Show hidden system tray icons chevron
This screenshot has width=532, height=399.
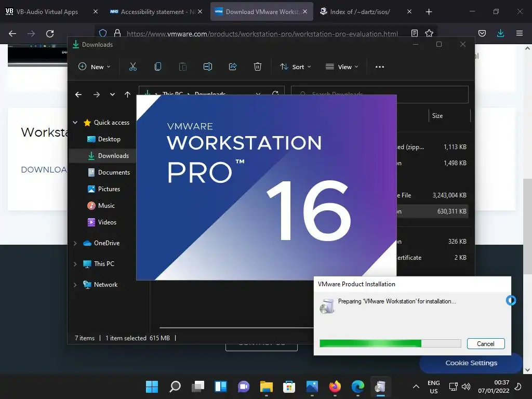tap(416, 387)
